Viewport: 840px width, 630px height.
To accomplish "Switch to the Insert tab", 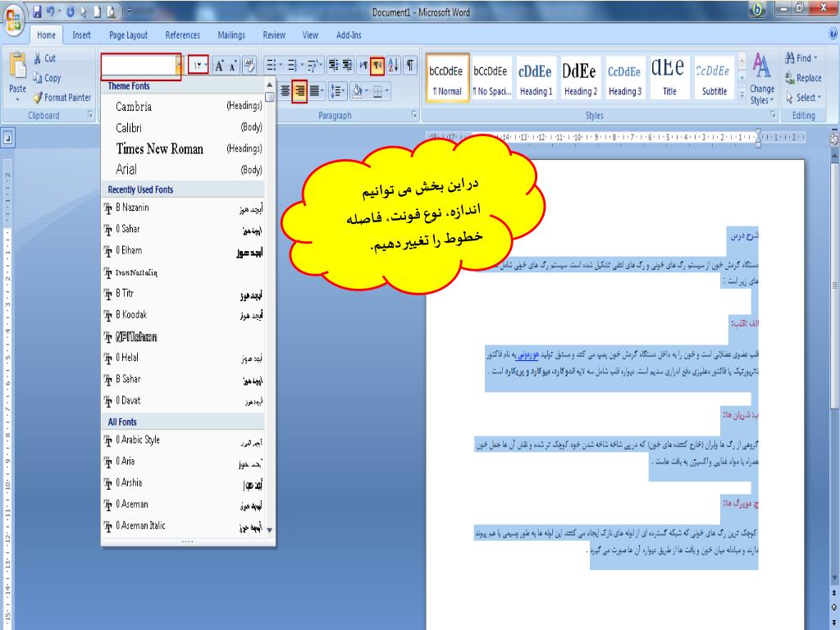I will [x=81, y=35].
